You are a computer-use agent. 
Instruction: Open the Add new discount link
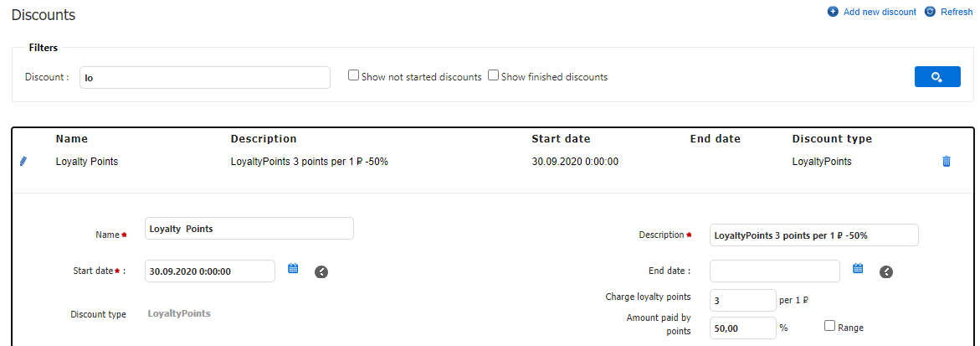click(880, 12)
